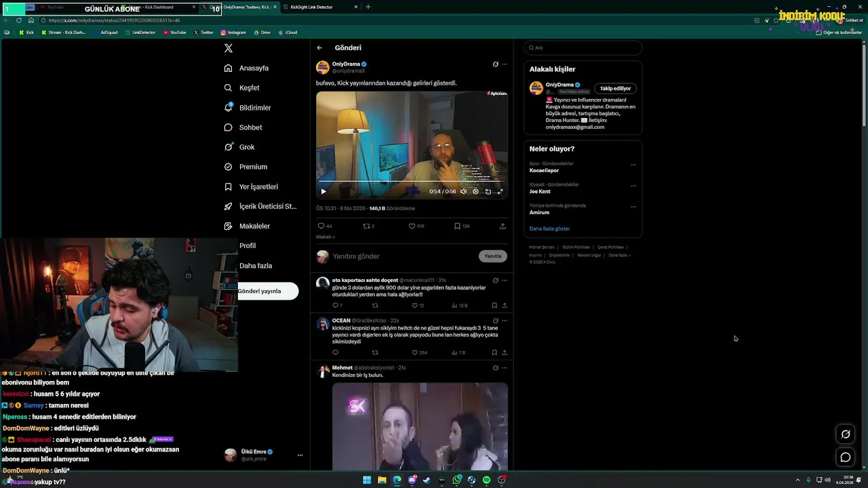Open Instagram bookmark
Screen dimensions: 868x488
(233, 33)
